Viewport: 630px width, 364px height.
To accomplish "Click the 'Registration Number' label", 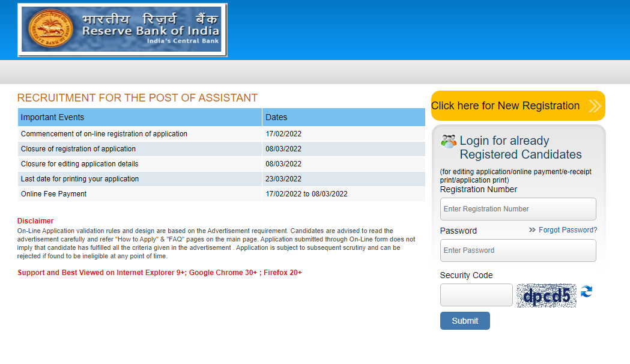I will click(479, 189).
